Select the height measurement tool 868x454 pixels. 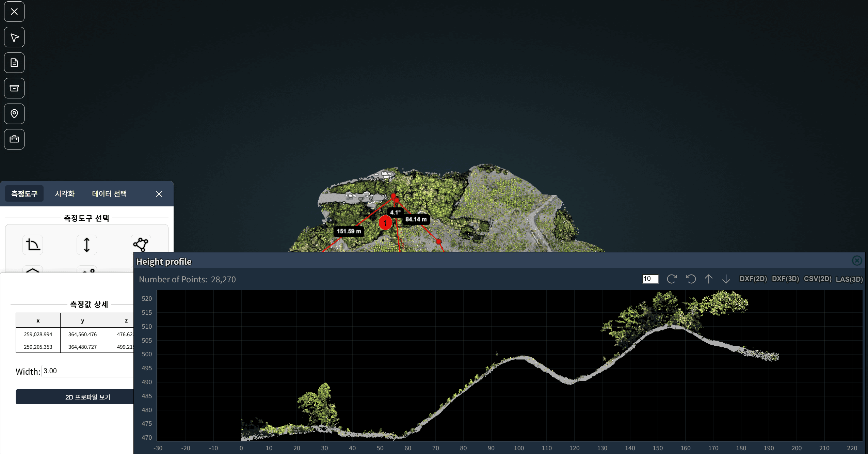click(87, 245)
